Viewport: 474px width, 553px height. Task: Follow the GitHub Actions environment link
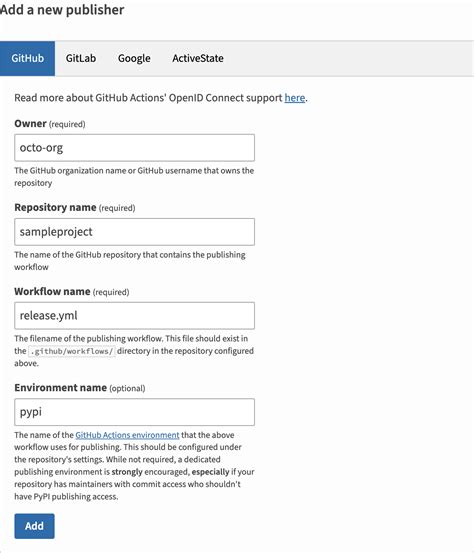127,435
